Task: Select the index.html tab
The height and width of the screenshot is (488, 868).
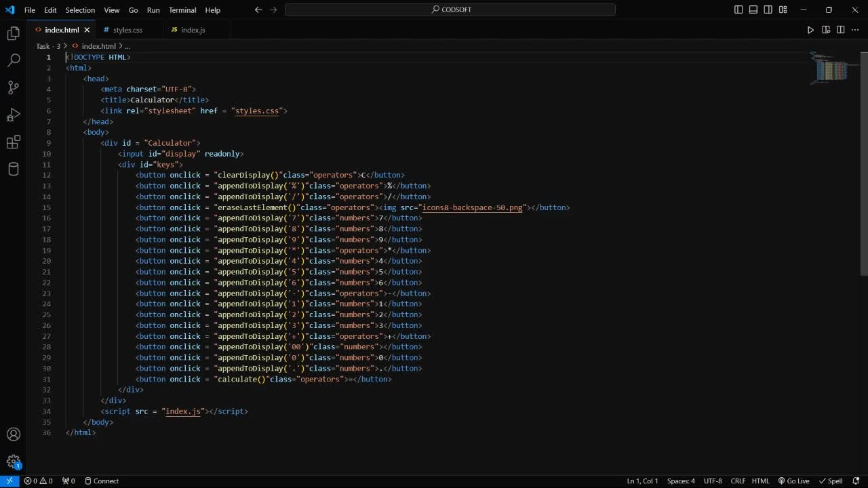Action: (62, 30)
